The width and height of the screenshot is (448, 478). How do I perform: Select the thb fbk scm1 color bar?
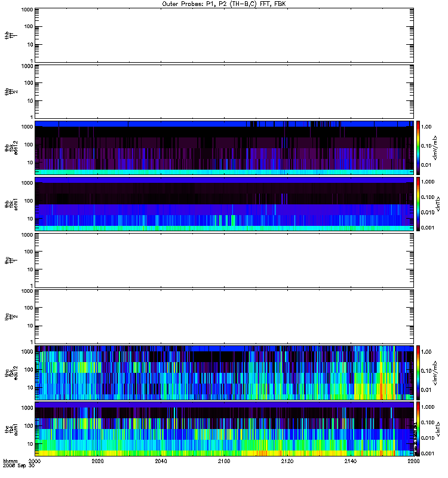click(418, 204)
